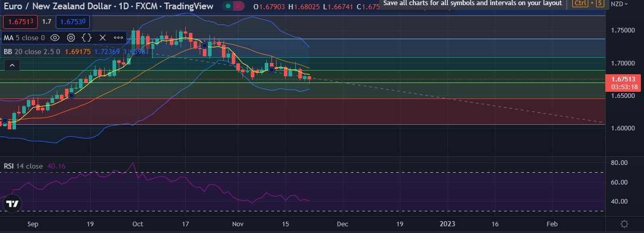
Task: Click the TradingView logo in chart corner
Action: point(12,204)
